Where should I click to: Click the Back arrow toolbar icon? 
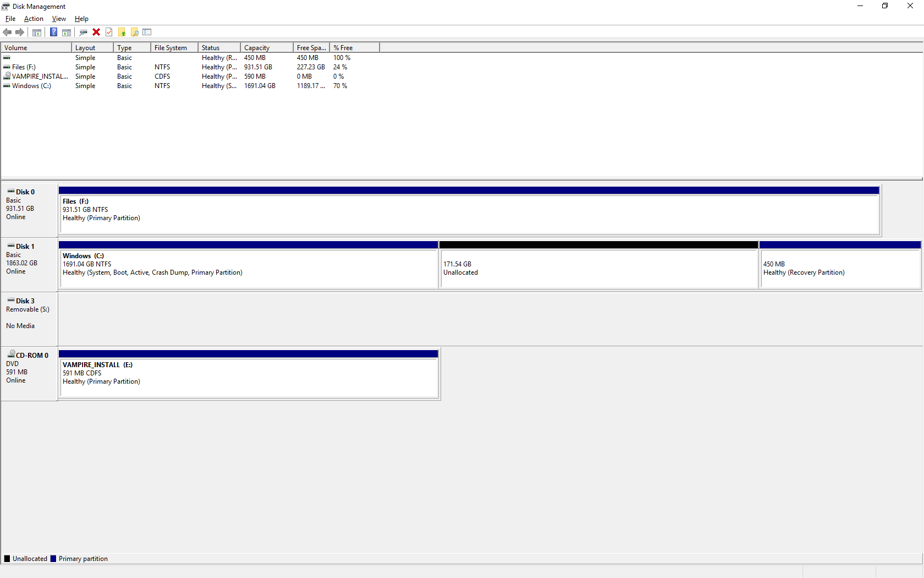click(x=7, y=32)
